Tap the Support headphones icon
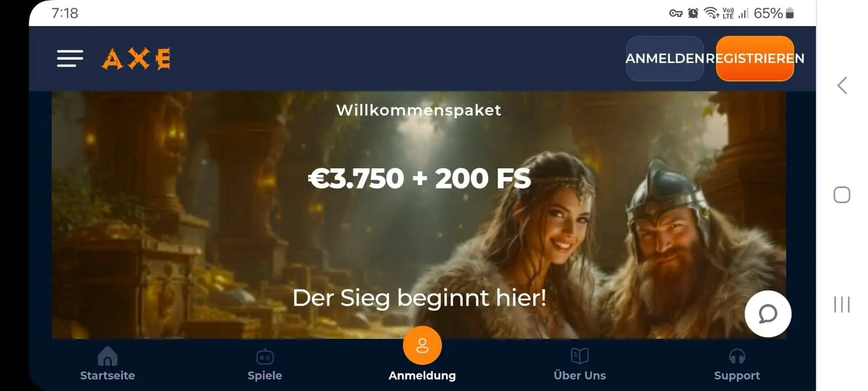This screenshot has height=391, width=868. (x=737, y=356)
